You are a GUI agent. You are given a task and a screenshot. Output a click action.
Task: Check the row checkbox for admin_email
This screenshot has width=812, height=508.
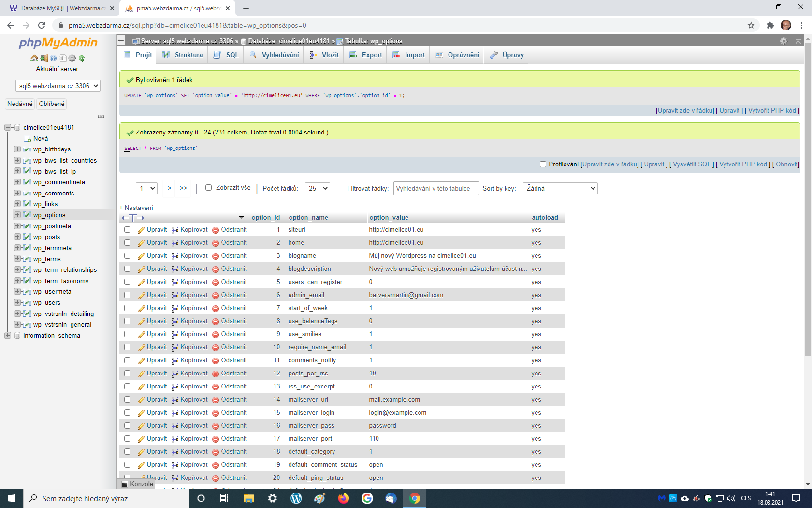pos(128,295)
